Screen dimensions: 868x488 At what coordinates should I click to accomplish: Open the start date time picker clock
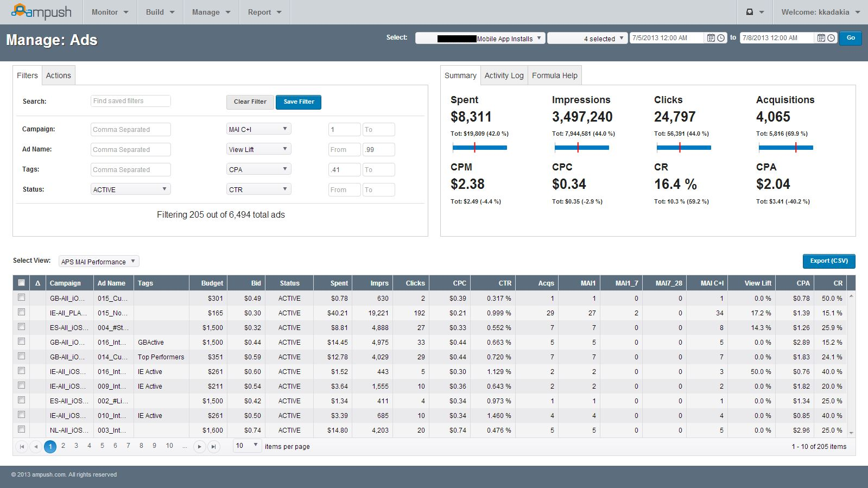click(x=721, y=38)
